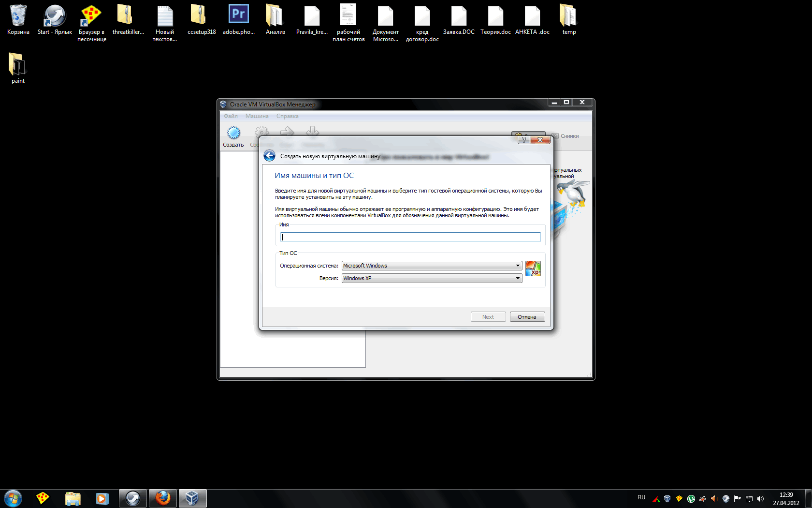Click the Имя text input field
This screenshot has height=508, width=812.
(x=410, y=237)
